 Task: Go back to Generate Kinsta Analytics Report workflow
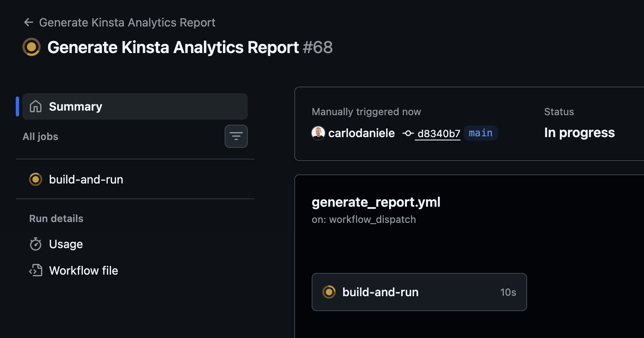pos(127,22)
